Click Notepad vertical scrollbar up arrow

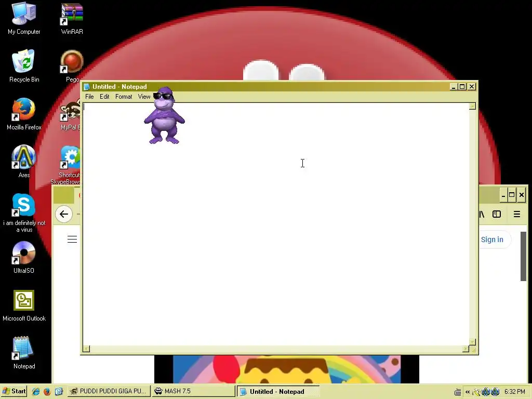click(x=472, y=106)
